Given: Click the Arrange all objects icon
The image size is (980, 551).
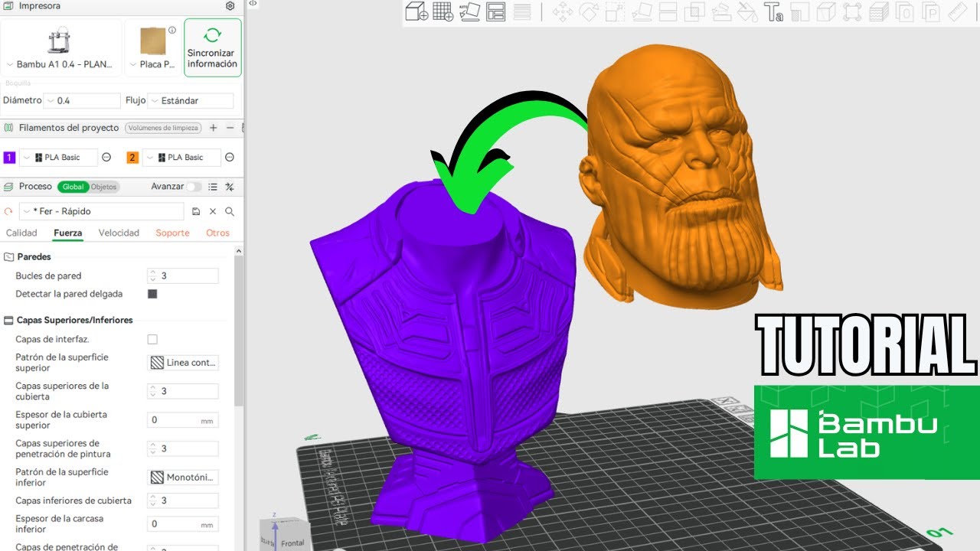Looking at the screenshot, I should click(496, 12).
